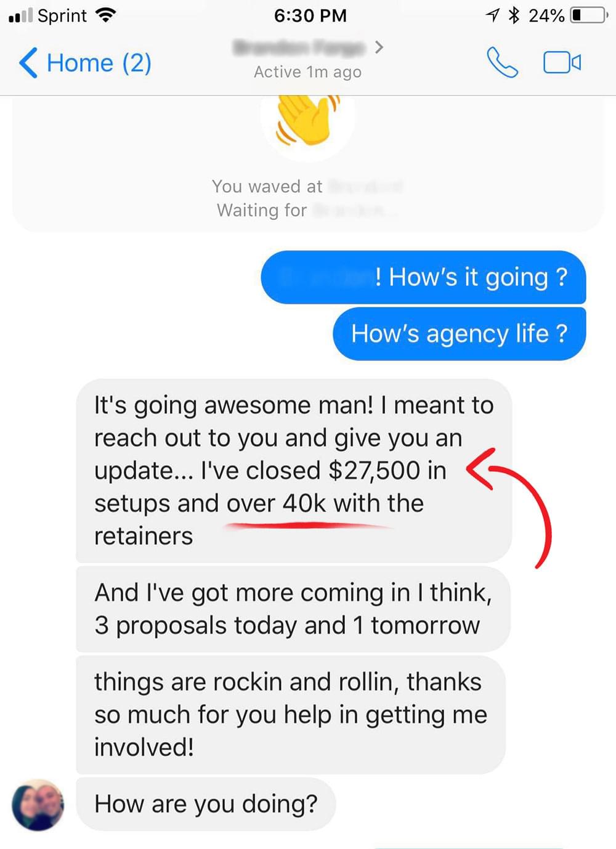This screenshot has height=849, width=616.
Task: Select the "How's it going ?" blue bubble
Action: point(423,277)
